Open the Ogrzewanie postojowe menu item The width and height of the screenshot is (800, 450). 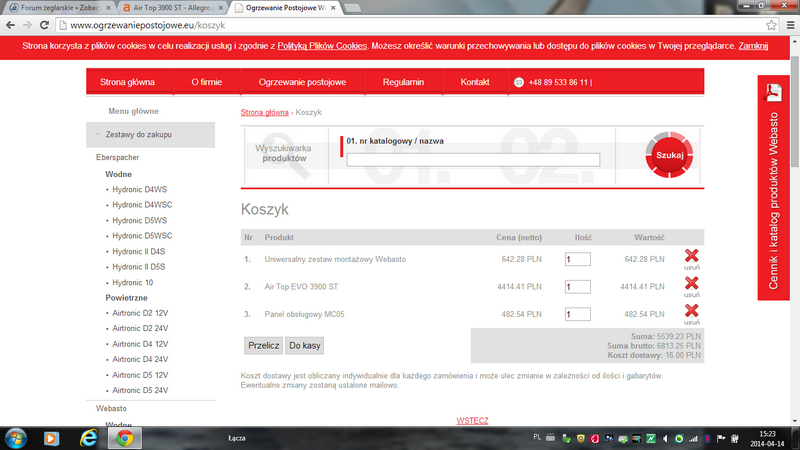[x=302, y=82]
